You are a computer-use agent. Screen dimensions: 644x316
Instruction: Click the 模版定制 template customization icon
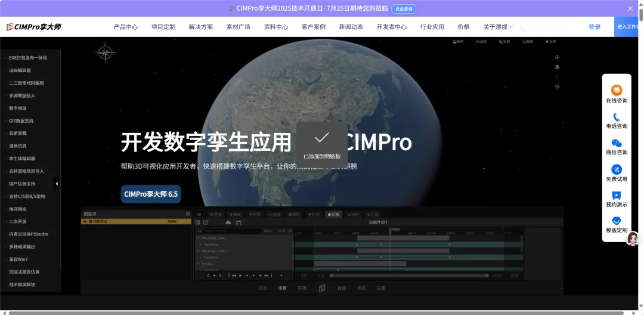617,221
